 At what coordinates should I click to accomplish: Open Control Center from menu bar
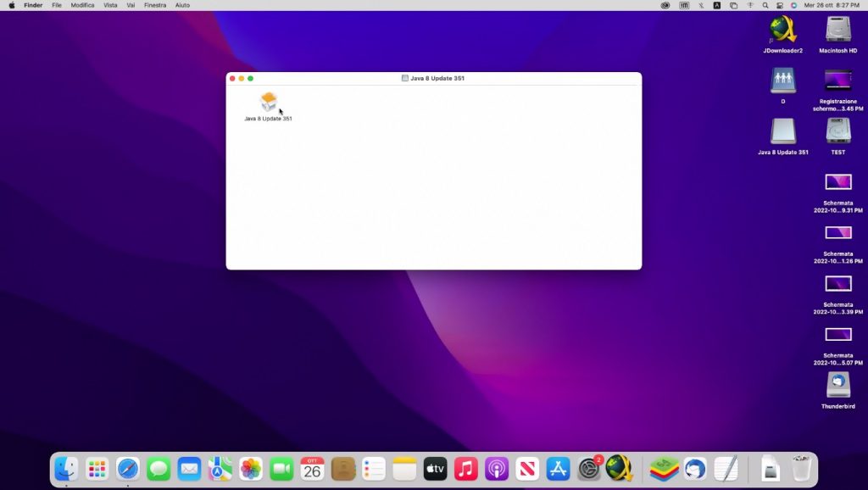coord(779,5)
